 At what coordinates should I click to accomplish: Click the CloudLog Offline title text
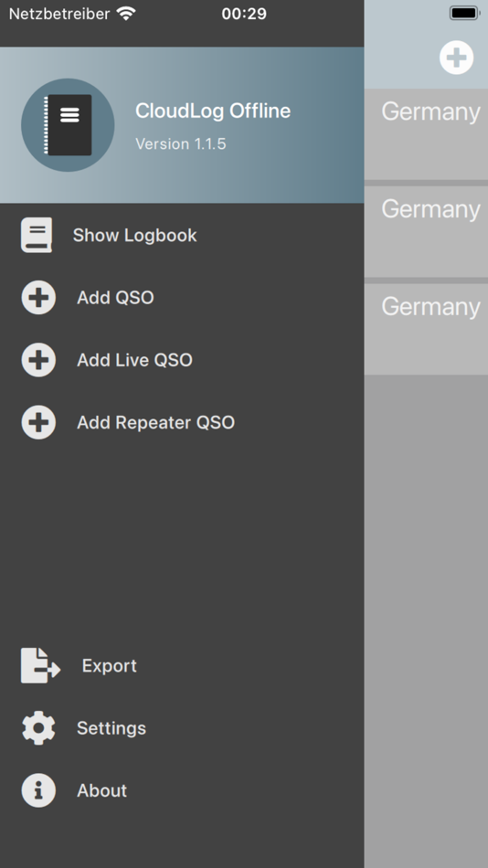point(213,111)
